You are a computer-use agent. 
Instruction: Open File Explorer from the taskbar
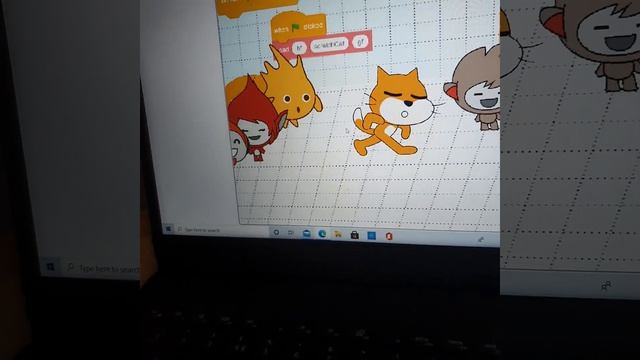338,234
